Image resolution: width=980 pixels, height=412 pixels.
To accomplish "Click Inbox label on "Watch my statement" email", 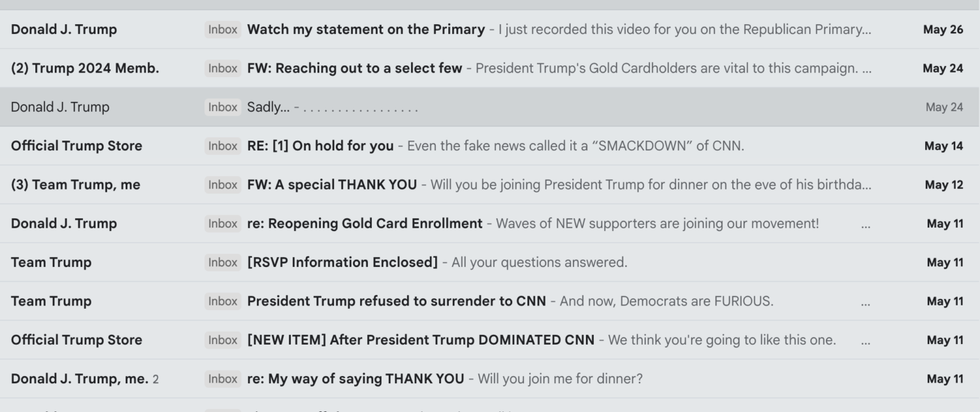I will [223, 29].
